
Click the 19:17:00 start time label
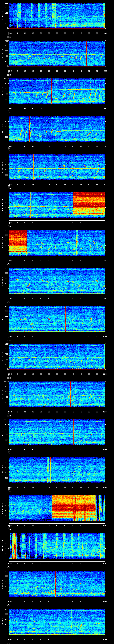coord(9,639)
